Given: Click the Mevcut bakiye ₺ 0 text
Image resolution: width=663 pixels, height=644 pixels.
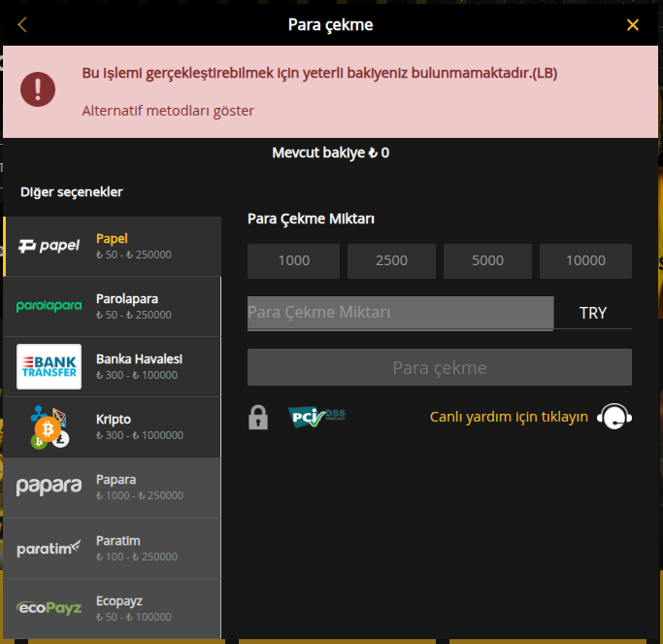Looking at the screenshot, I should [331, 153].
